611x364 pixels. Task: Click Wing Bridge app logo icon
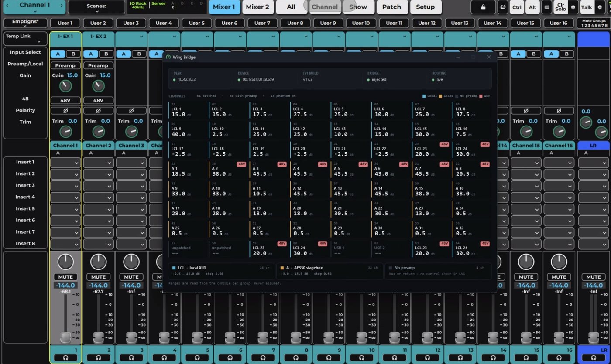(169, 57)
